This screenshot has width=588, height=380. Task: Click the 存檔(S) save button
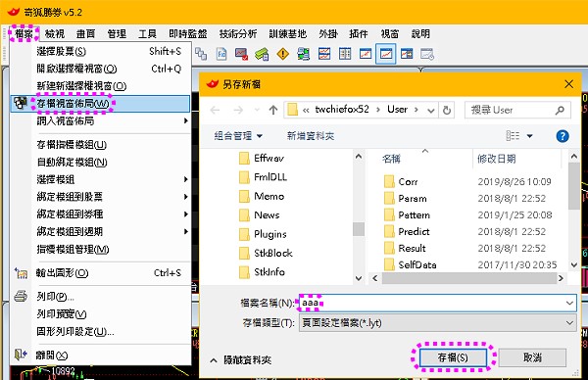pos(453,357)
